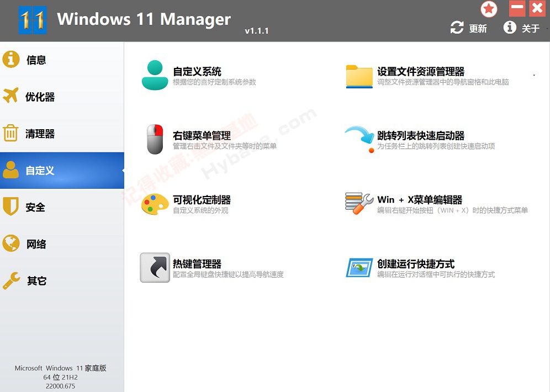Click the refresh arrows update icon
Viewport: 550px width, 392px height.
point(457,28)
